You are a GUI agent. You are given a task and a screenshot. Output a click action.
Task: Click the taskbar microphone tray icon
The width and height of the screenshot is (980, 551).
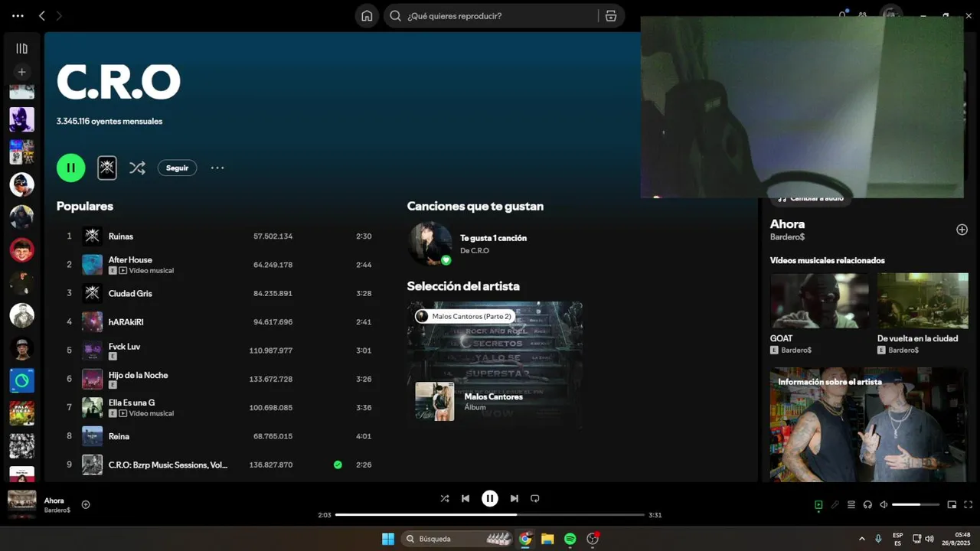(x=878, y=539)
